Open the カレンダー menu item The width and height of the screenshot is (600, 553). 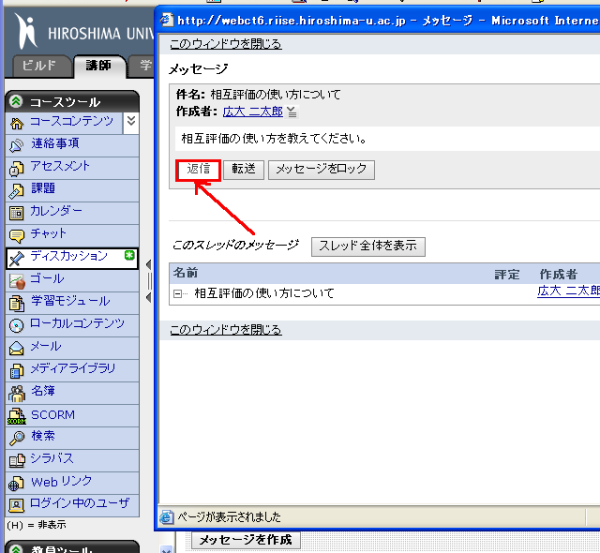coord(56,211)
